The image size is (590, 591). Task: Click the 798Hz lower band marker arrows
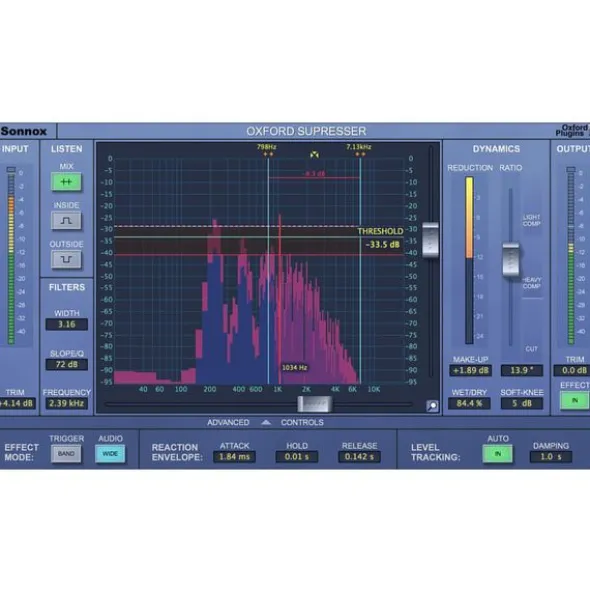tap(268, 154)
